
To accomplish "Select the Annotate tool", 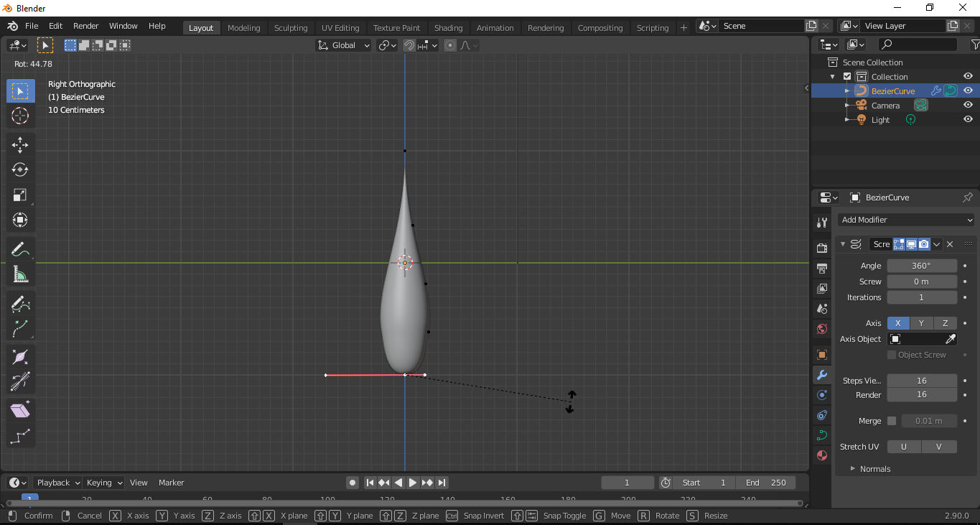I will click(20, 248).
